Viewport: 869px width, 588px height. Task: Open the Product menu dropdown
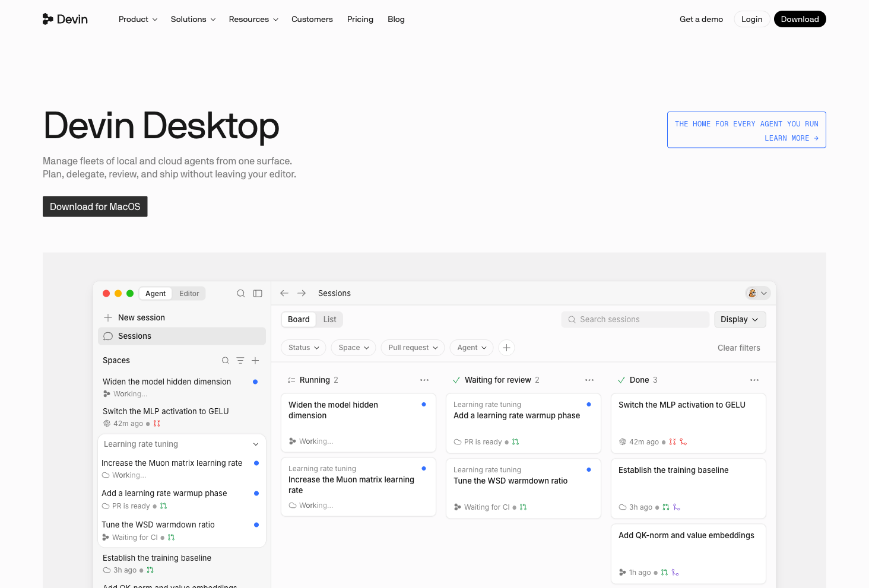click(x=138, y=19)
